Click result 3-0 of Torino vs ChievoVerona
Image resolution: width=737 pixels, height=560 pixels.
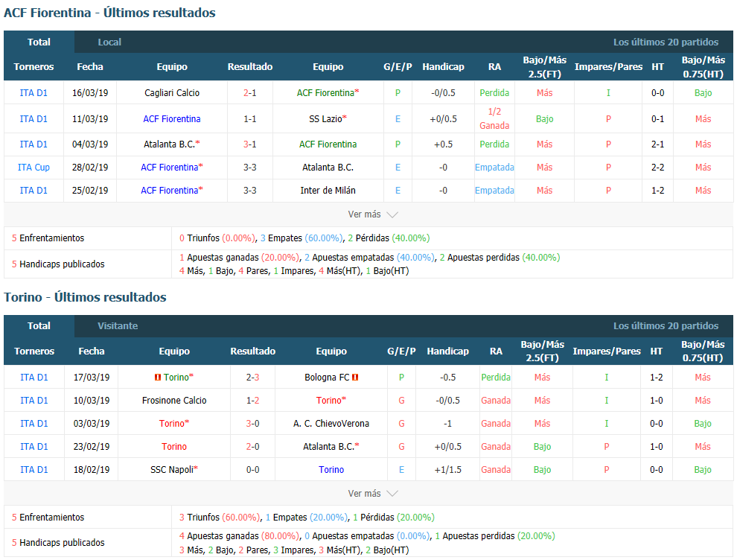click(252, 423)
